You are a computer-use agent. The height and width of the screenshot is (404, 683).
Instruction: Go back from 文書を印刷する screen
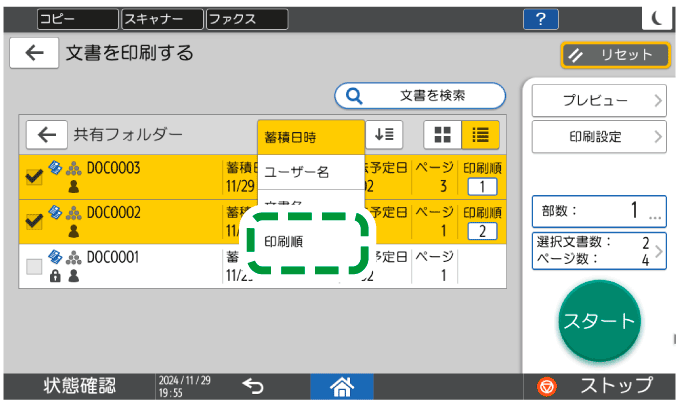tap(34, 53)
